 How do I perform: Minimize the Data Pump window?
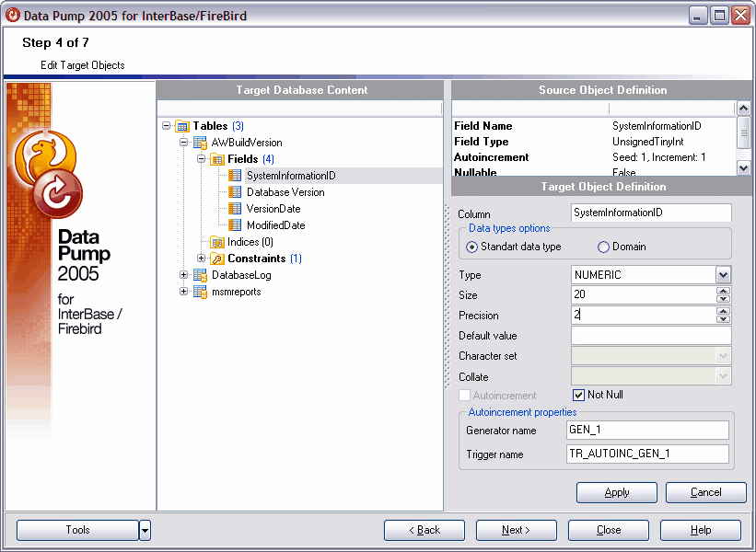[698, 16]
